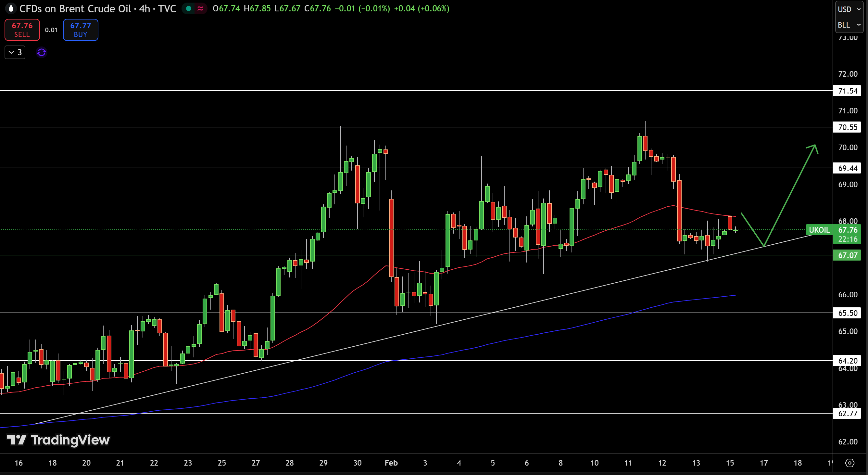This screenshot has height=475, width=868.
Task: Click the pink approximate data icon
Action: point(200,8)
